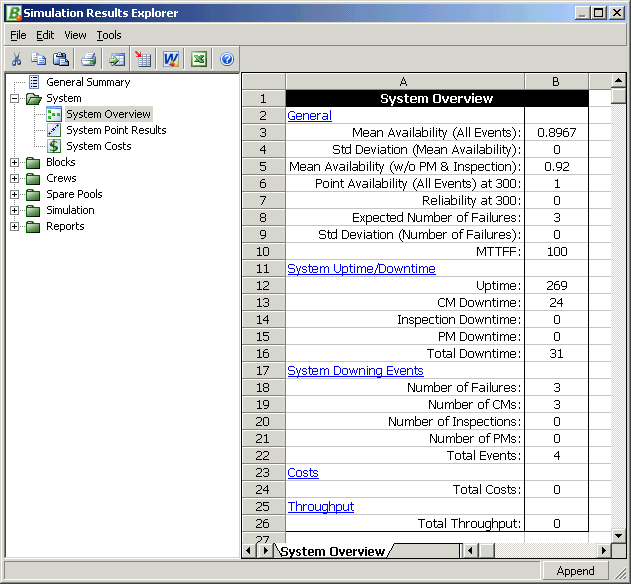Expand the Reports tree node
The width and height of the screenshot is (631, 584).
(14, 227)
